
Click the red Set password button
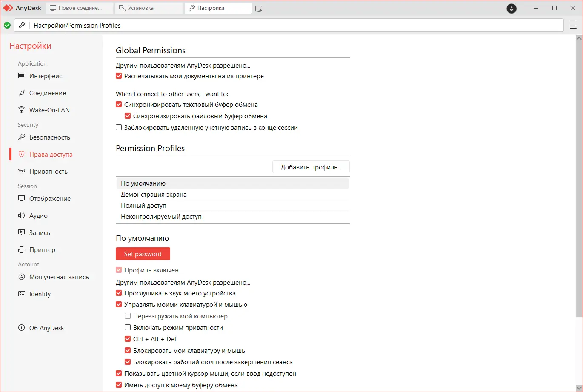pos(143,254)
